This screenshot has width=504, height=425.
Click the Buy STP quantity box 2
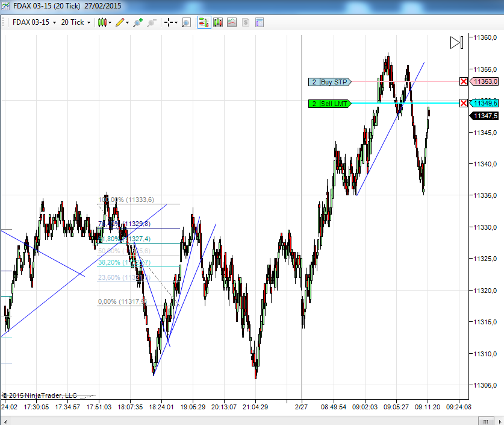(314, 82)
